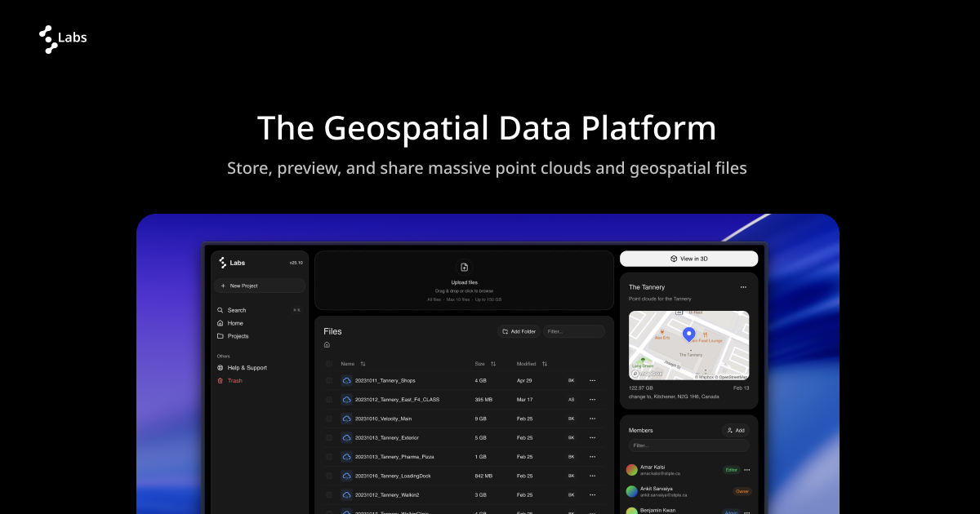Open The Tannery overflow menu
This screenshot has height=514, width=980.
tap(743, 287)
